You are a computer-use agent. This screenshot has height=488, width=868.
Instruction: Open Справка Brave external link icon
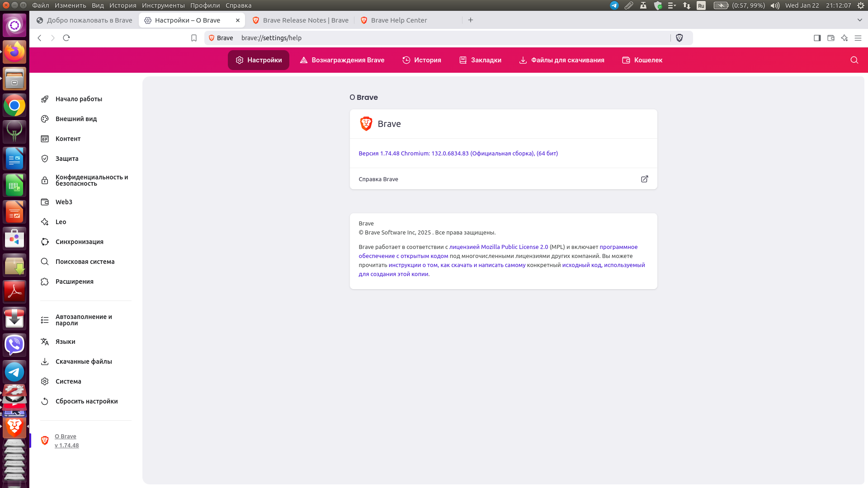pos(644,179)
